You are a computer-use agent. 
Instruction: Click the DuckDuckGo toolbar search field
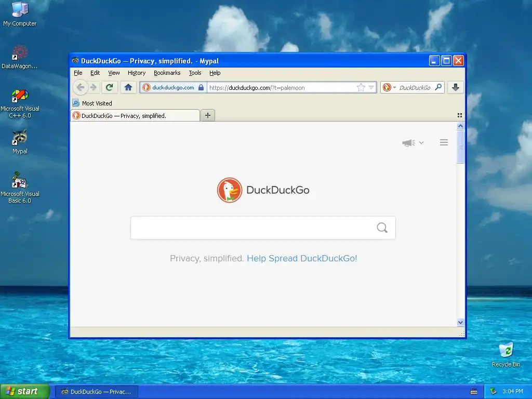pos(415,87)
